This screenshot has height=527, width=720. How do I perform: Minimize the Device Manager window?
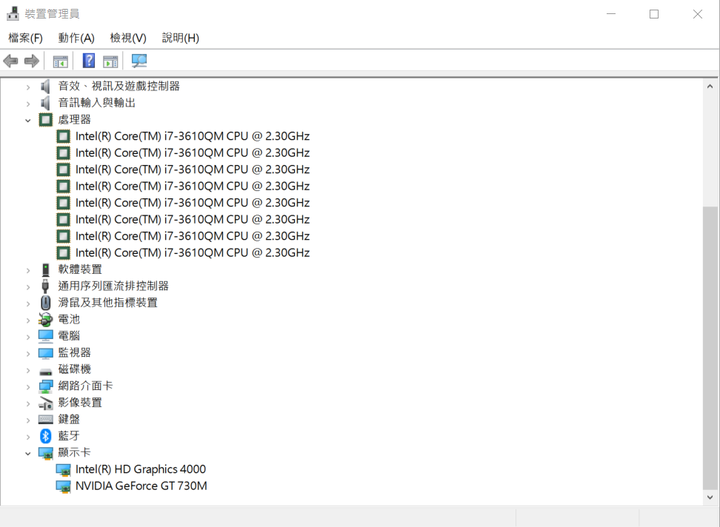(x=611, y=14)
